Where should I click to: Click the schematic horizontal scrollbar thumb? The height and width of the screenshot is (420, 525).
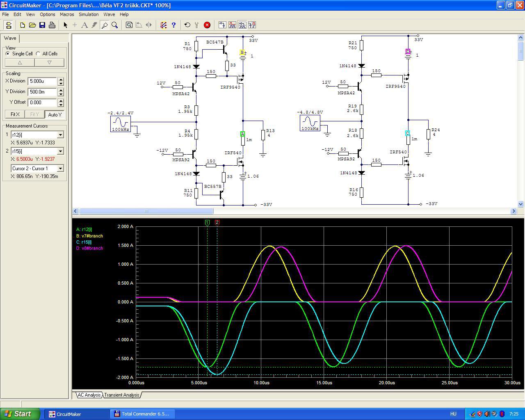pos(146,211)
